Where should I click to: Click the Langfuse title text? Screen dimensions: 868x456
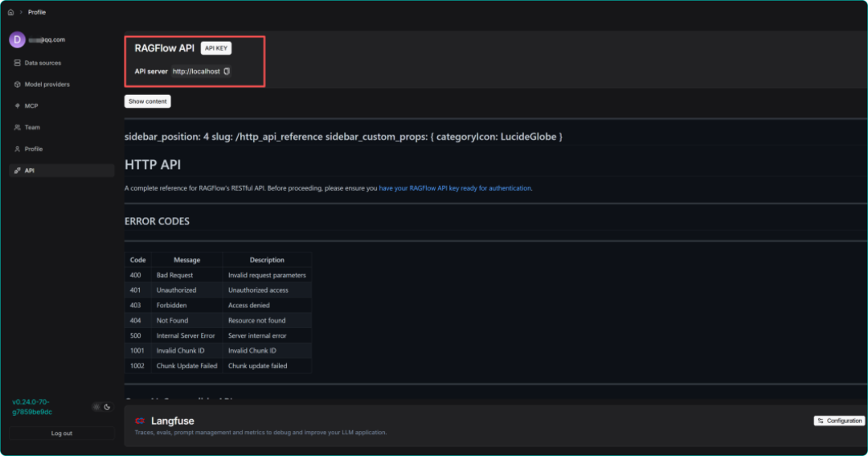pos(173,421)
